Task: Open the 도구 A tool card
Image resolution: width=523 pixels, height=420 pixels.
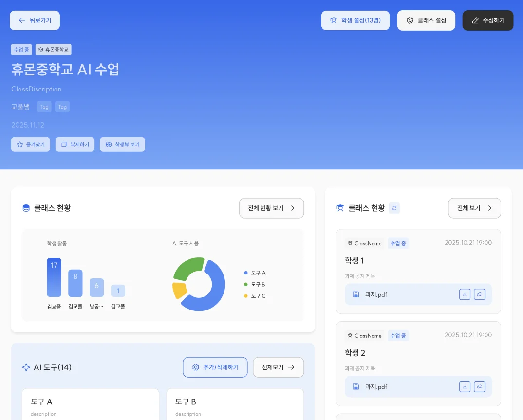Action: 91,404
